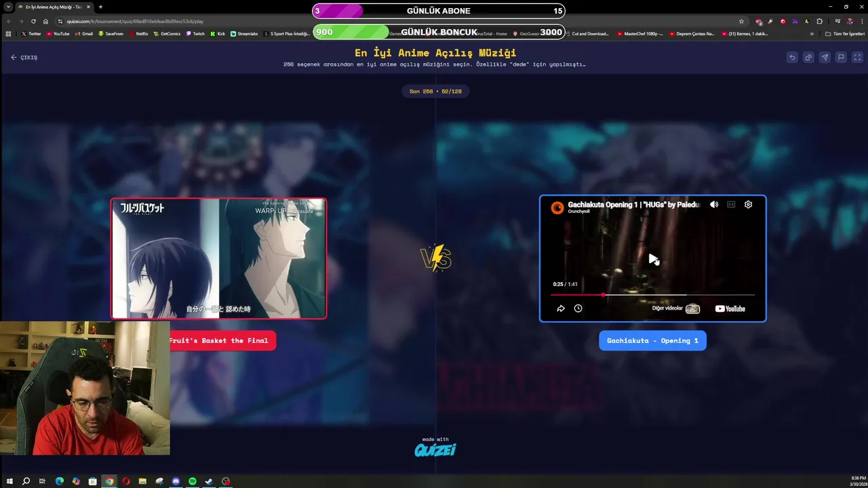
Task: Open the Kick bookmark
Action: 218,33
